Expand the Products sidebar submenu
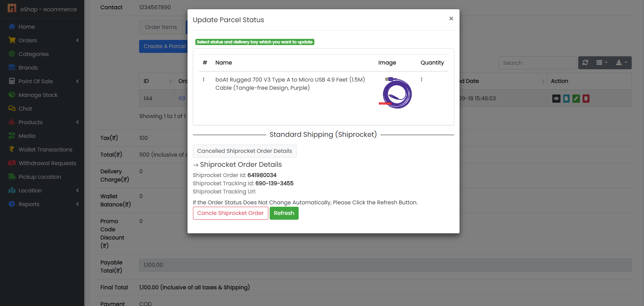The width and height of the screenshot is (644, 306). pos(31,122)
